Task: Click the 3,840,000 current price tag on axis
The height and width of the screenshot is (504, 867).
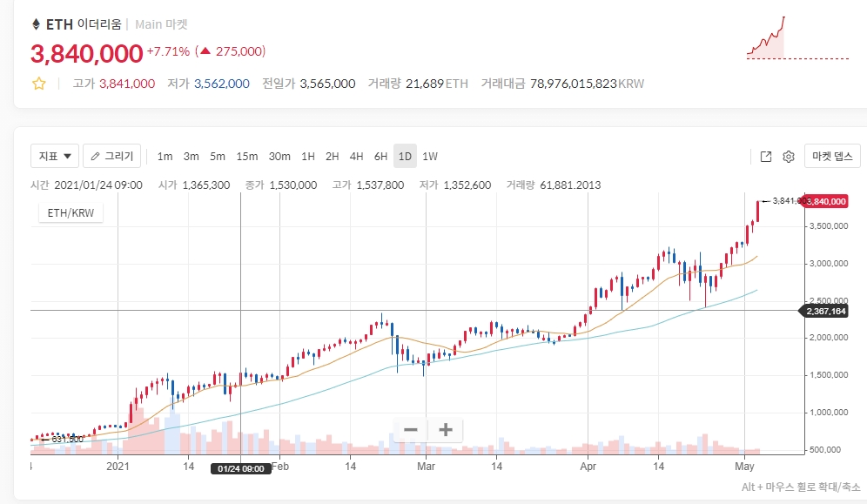Action: coord(826,201)
